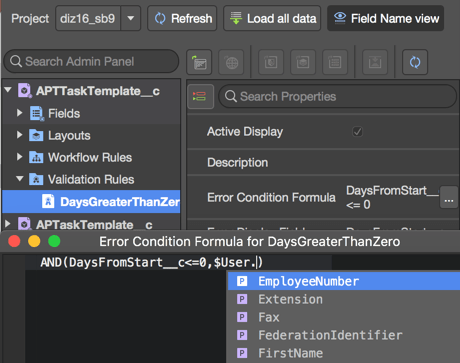Viewport: 460px width, 363px height.
Task: Select the Validation Rules tree item
Action: pyautogui.click(x=91, y=179)
